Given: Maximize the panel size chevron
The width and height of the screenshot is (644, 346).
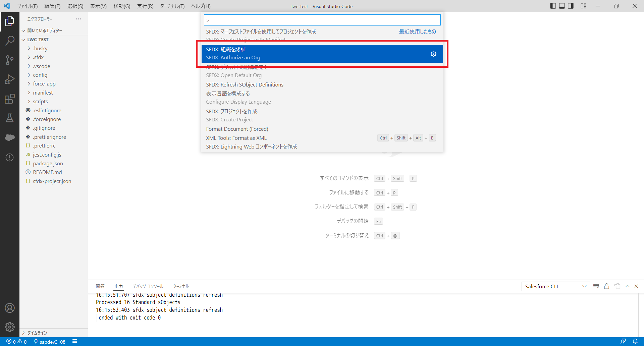Looking at the screenshot, I should point(627,286).
